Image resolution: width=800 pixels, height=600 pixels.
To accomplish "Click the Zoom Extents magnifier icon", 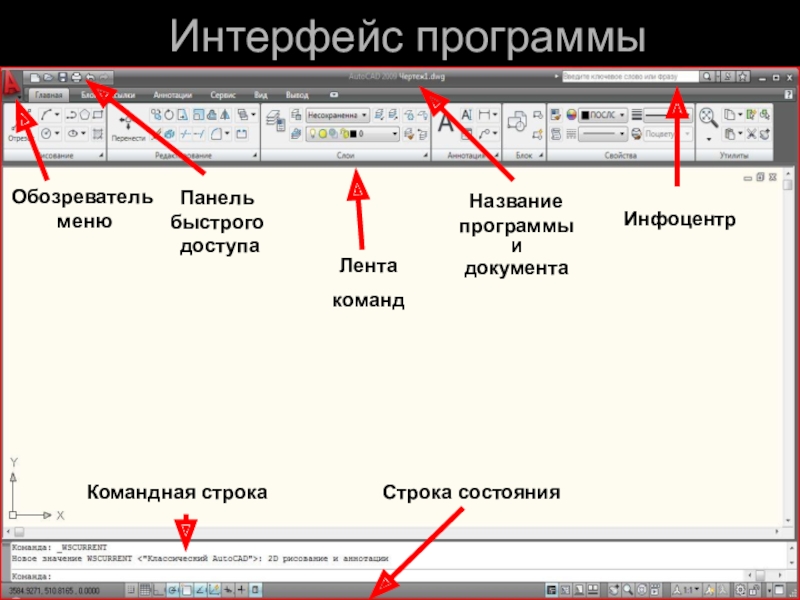I will tap(708, 118).
